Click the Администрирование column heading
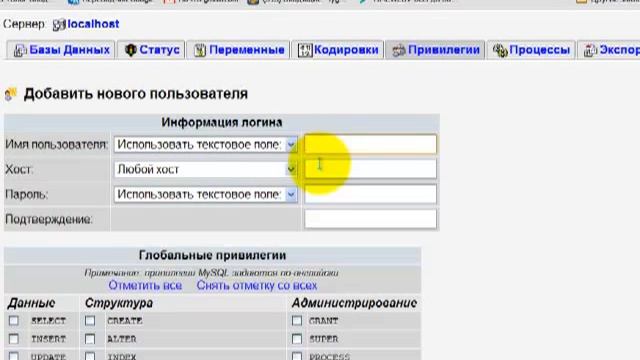The height and width of the screenshot is (360, 640). (x=354, y=303)
